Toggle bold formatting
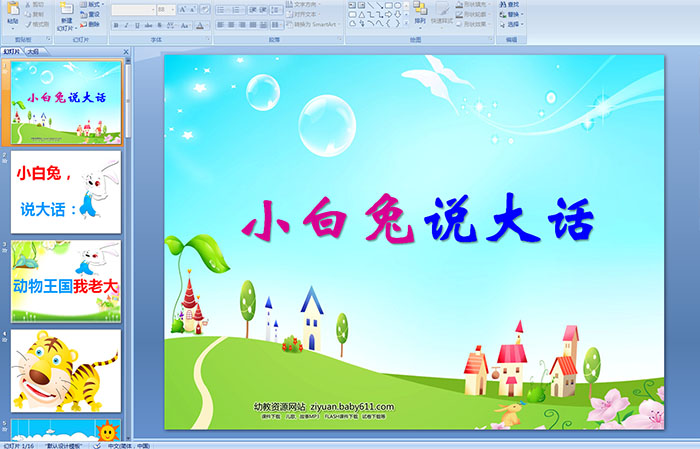The image size is (700, 449). (x=115, y=24)
